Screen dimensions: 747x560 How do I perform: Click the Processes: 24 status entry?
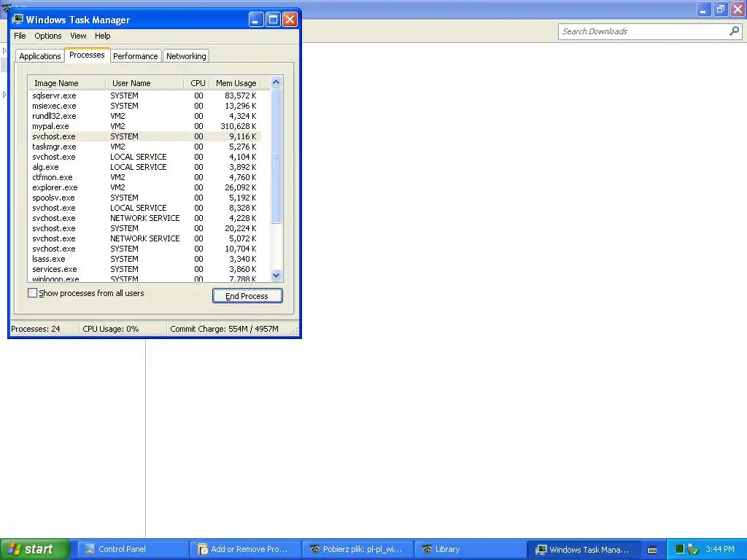click(36, 329)
